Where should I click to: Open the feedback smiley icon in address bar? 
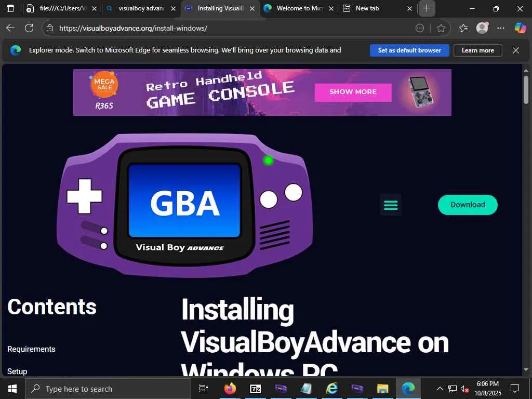point(420,28)
